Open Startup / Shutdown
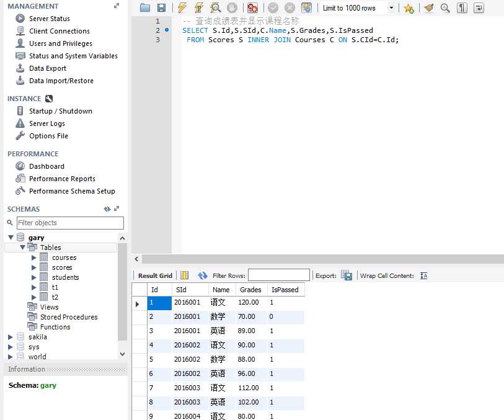This screenshot has height=420, width=504. coord(61,111)
